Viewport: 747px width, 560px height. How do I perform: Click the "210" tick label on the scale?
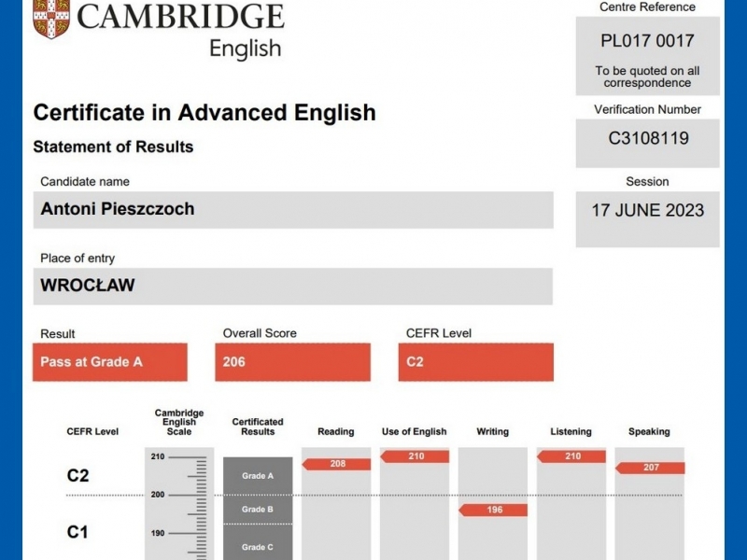pyautogui.click(x=158, y=456)
